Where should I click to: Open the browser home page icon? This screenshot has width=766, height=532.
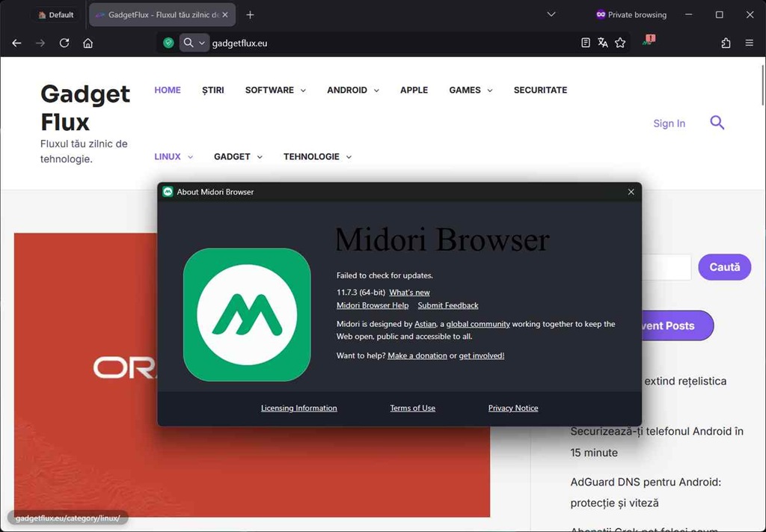tap(88, 43)
